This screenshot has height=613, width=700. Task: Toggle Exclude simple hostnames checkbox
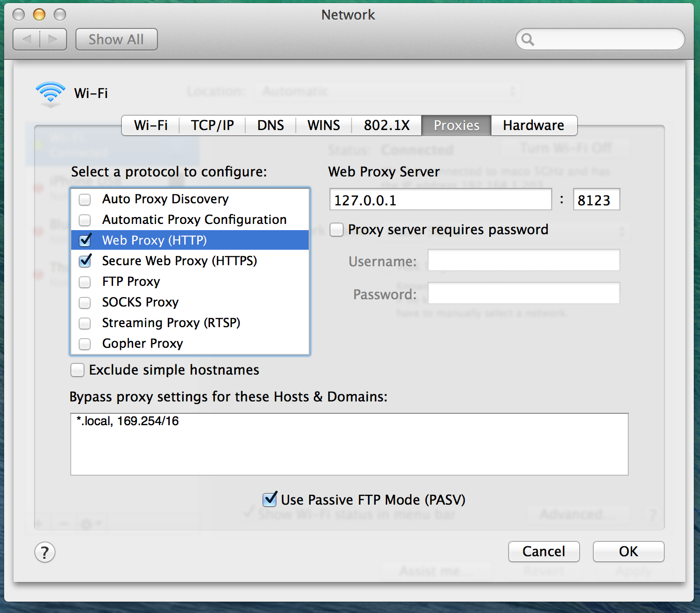tap(77, 370)
